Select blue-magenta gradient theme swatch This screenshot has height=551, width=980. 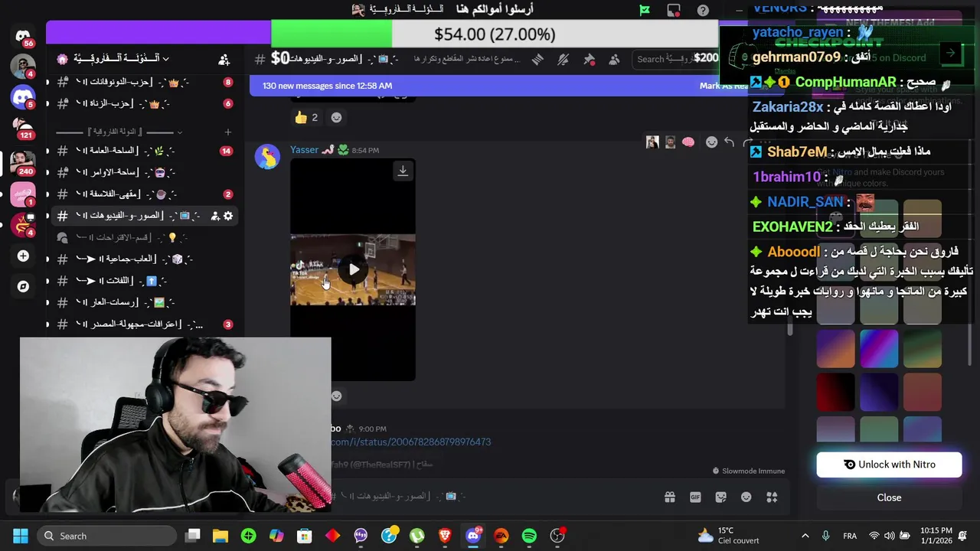tap(879, 348)
